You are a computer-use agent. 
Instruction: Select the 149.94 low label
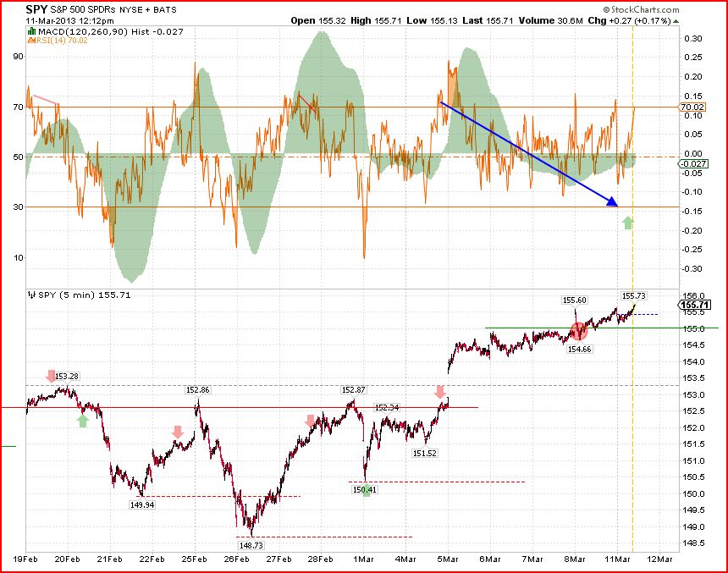click(x=142, y=504)
